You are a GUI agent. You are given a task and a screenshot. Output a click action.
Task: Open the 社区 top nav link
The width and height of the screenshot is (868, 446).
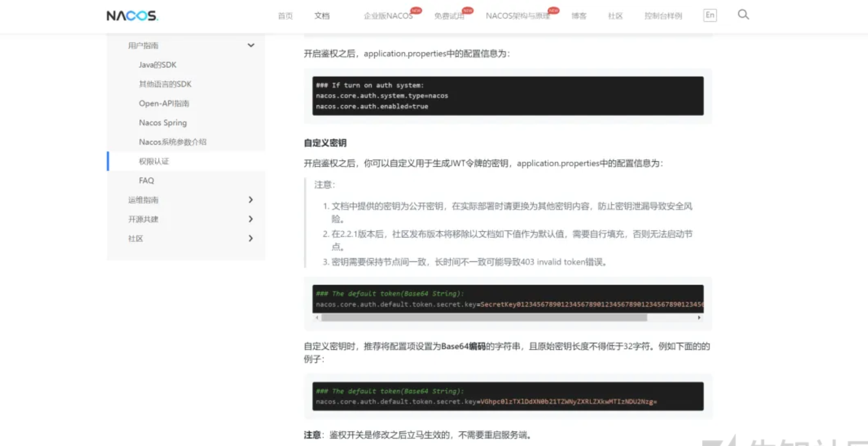pos(615,16)
